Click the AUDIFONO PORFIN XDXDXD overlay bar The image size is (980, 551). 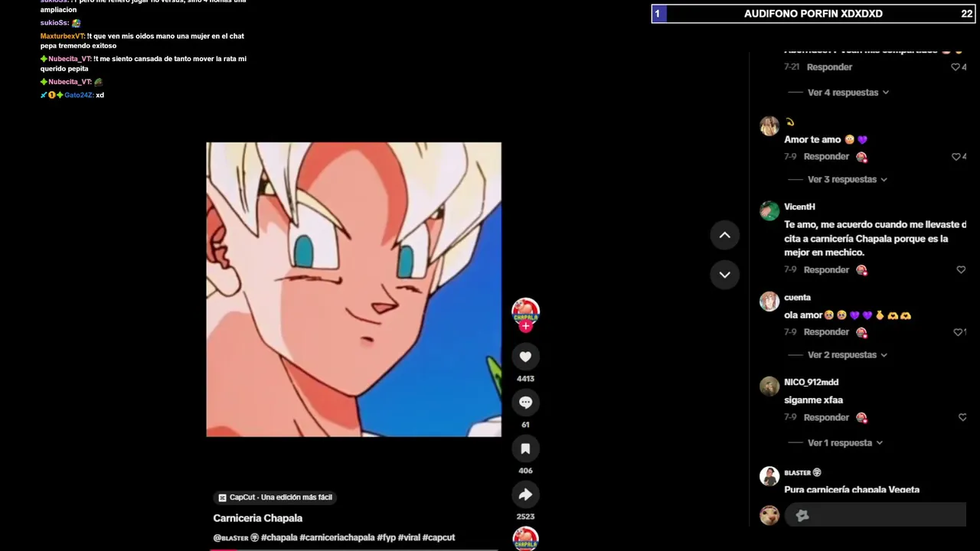click(x=814, y=14)
